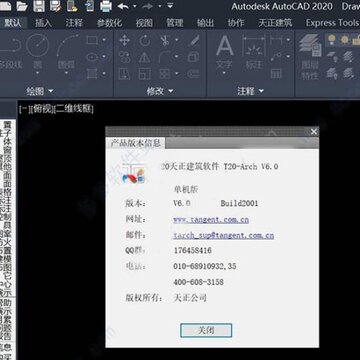Expand the Hatch tool dropdown arrow
360x360 pixels.
pyautogui.click(x=104, y=73)
